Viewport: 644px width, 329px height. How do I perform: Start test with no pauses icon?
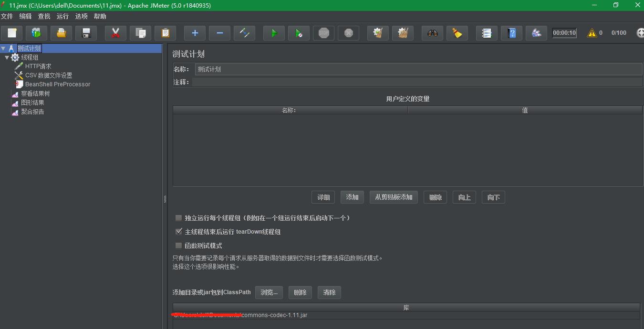tap(299, 33)
